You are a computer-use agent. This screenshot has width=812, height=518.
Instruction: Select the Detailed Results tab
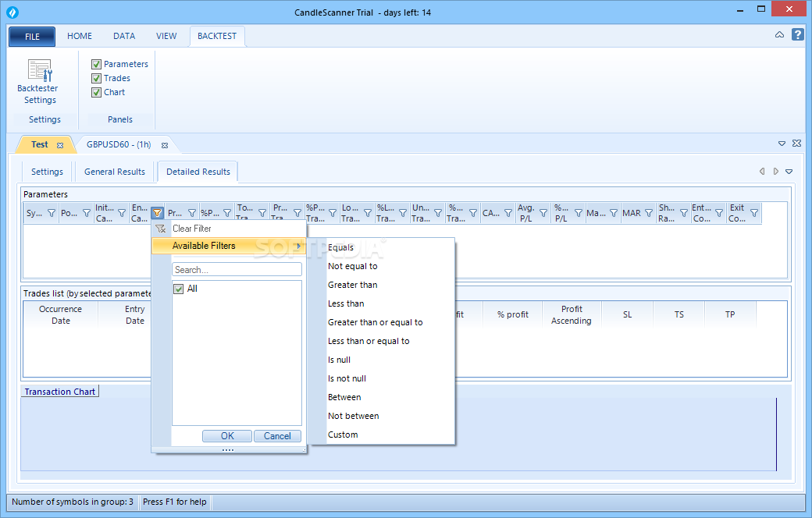pos(198,172)
